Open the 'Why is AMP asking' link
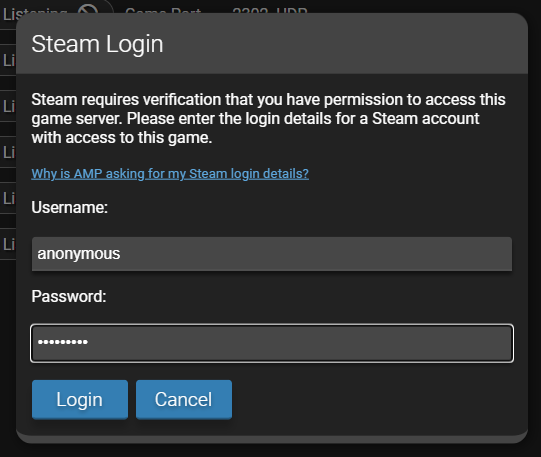The width and height of the screenshot is (541, 457). point(170,173)
